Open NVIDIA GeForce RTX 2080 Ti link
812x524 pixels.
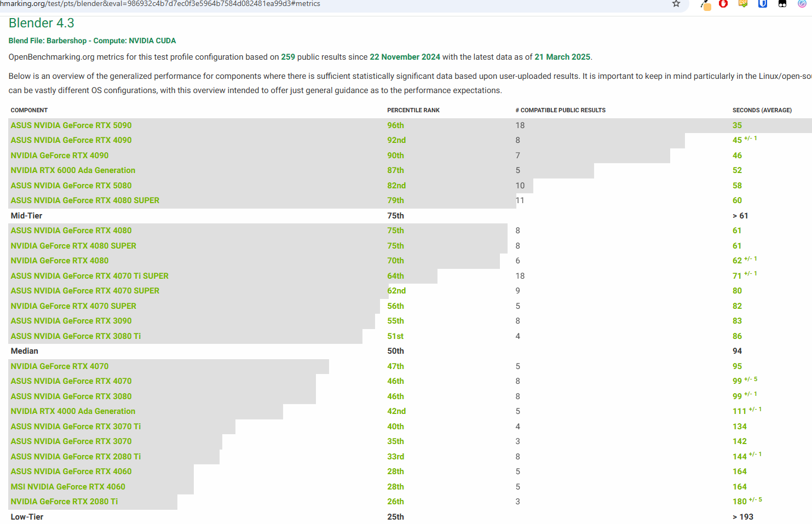click(x=64, y=502)
